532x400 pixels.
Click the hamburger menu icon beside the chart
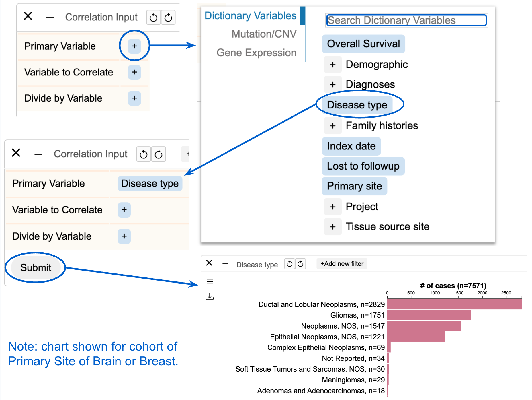point(210,281)
